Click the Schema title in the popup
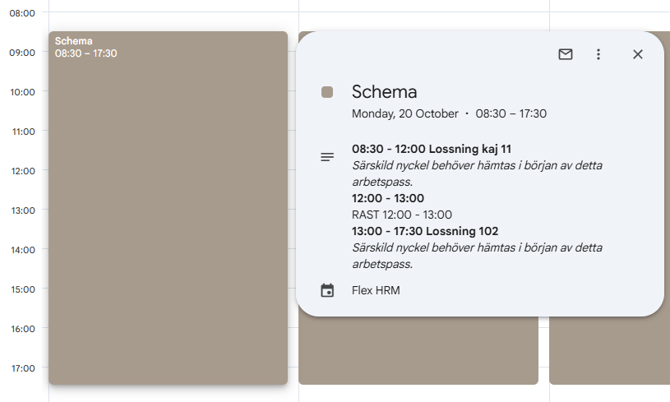 [x=384, y=92]
